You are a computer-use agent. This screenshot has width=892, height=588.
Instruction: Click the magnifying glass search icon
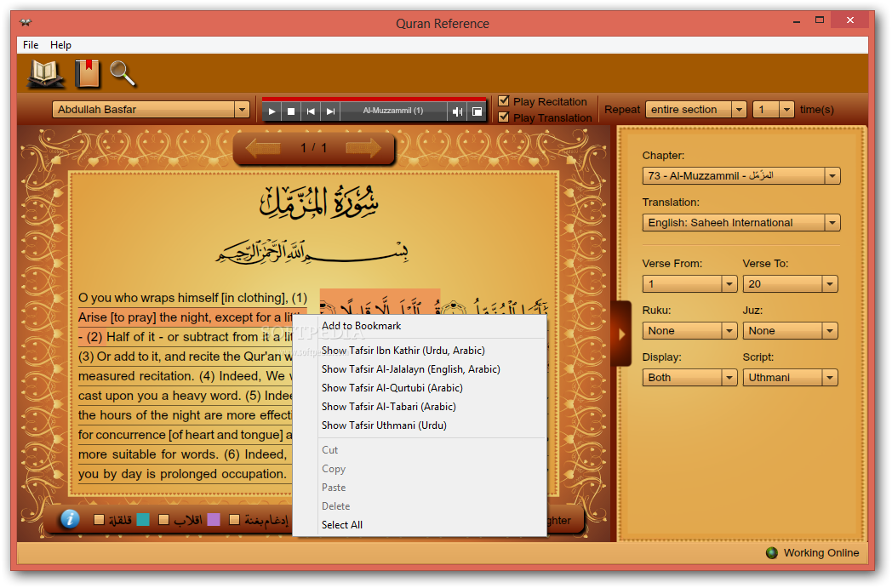pos(123,74)
